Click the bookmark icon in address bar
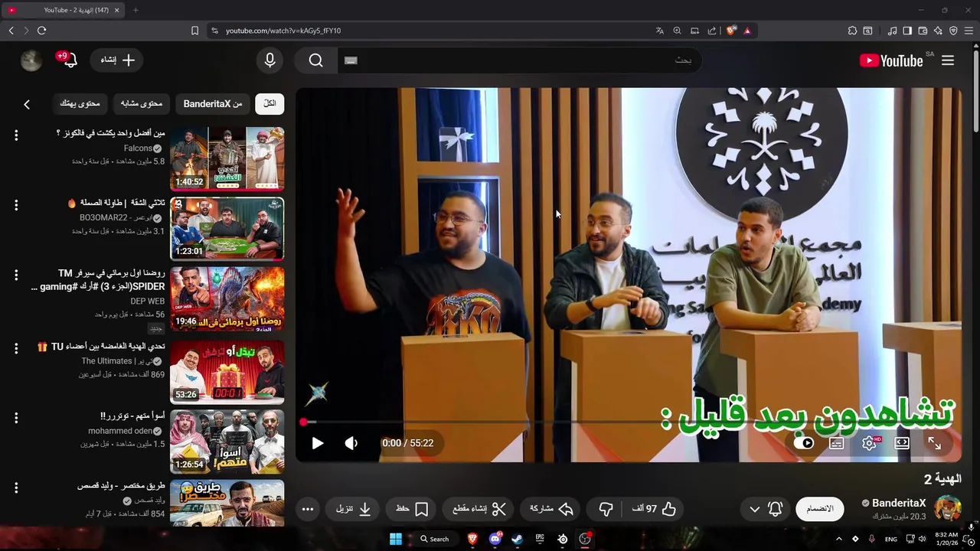Viewport: 980px width, 551px height. coord(194,31)
